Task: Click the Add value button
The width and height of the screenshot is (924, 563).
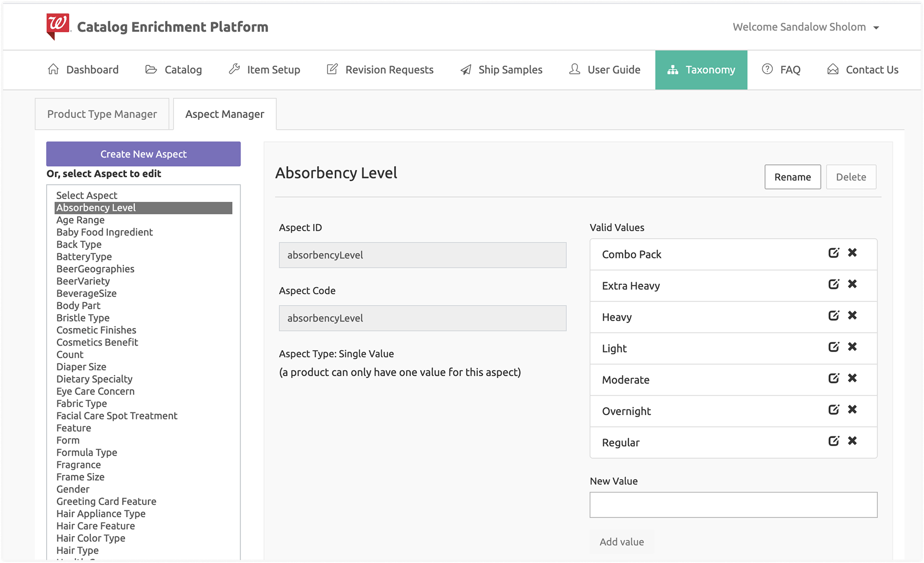Action: (621, 542)
